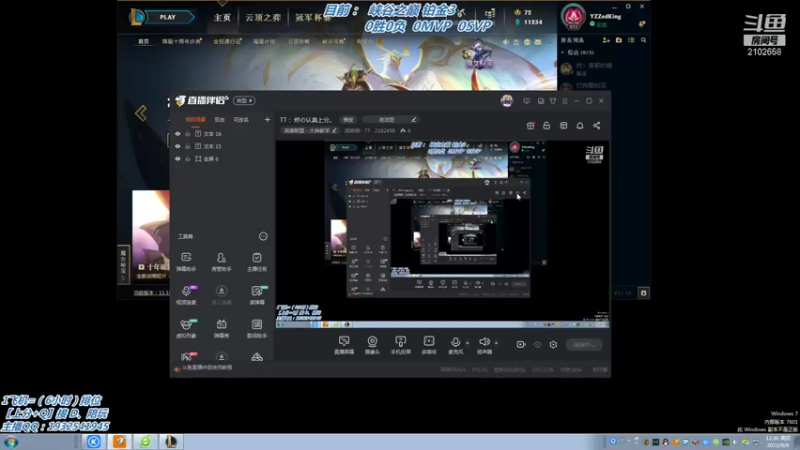Add a 多媒体 multimedia source
This screenshot has width=800, height=450.
click(x=429, y=345)
